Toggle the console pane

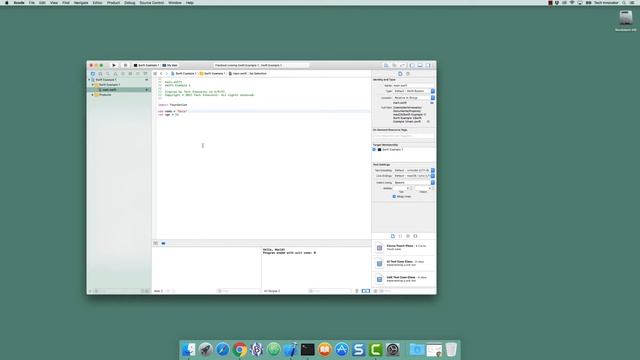point(368,291)
